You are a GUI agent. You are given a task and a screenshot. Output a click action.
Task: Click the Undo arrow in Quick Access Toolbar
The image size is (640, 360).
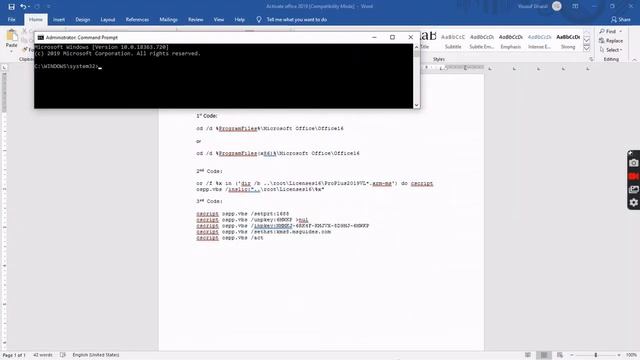[23, 7]
